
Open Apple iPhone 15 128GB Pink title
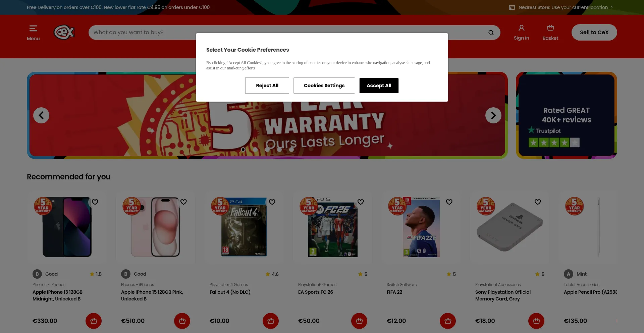tap(152, 295)
